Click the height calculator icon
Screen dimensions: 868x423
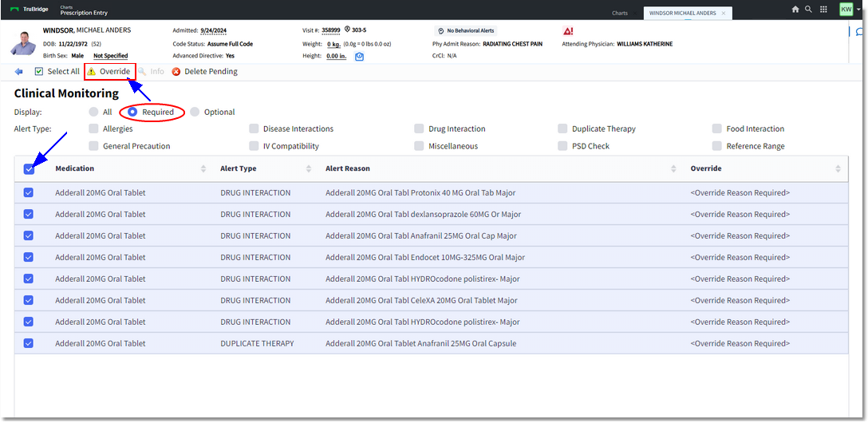click(x=359, y=56)
